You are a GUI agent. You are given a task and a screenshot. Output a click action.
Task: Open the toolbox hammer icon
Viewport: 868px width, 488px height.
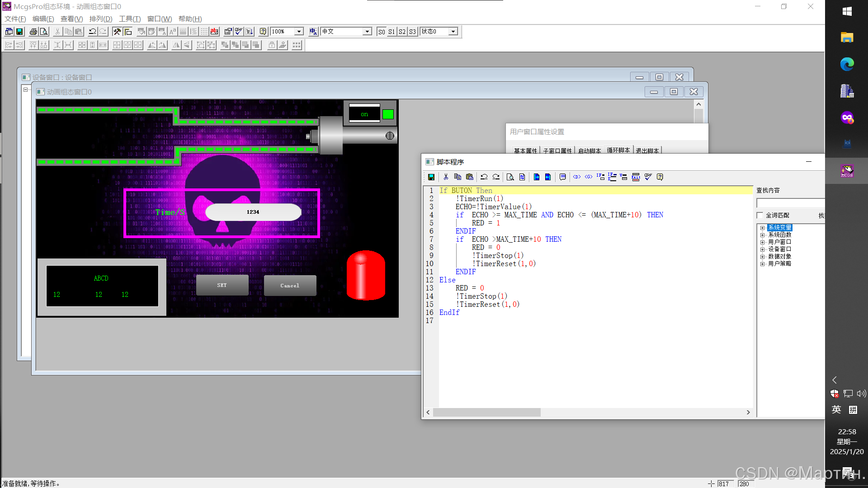click(x=117, y=32)
